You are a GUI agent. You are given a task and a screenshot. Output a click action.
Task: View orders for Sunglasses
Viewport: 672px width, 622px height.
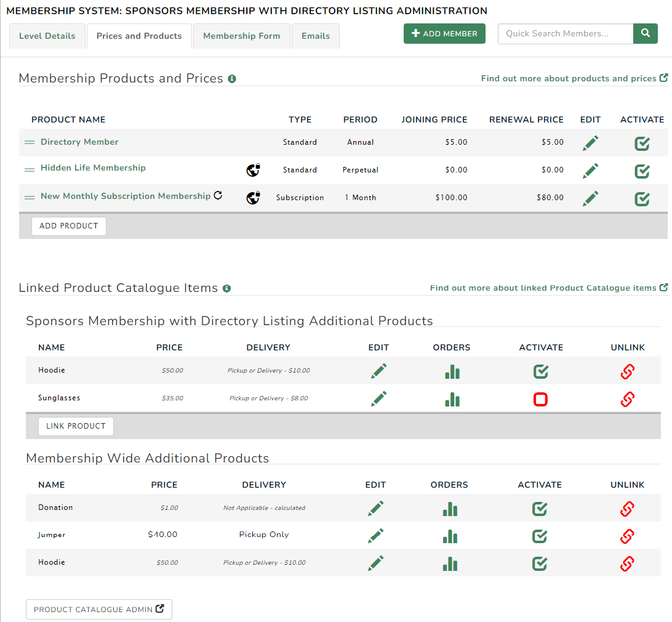[x=452, y=399]
